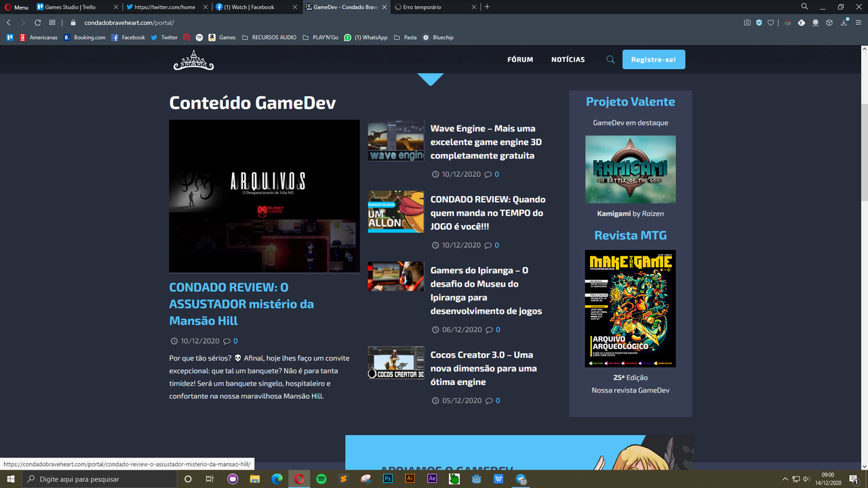
Task: Add page to bookmarks with heart icon
Action: click(x=770, y=22)
